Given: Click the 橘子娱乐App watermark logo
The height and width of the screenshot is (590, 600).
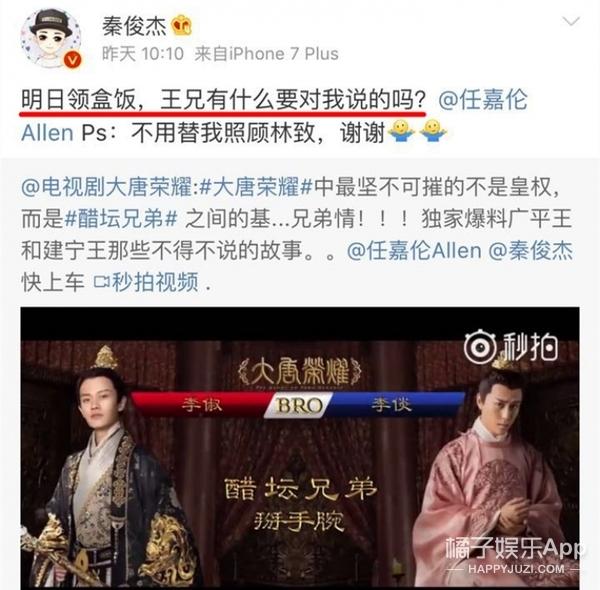Looking at the screenshot, I should click(515, 555).
